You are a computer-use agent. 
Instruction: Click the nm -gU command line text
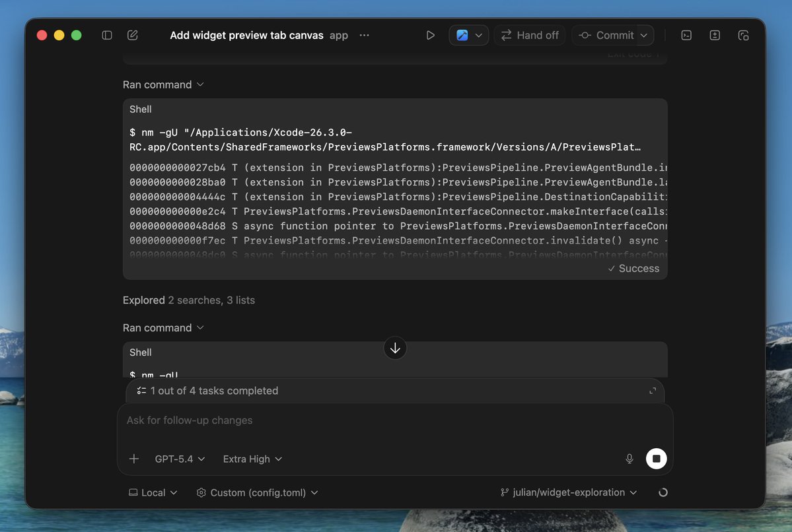click(x=385, y=140)
